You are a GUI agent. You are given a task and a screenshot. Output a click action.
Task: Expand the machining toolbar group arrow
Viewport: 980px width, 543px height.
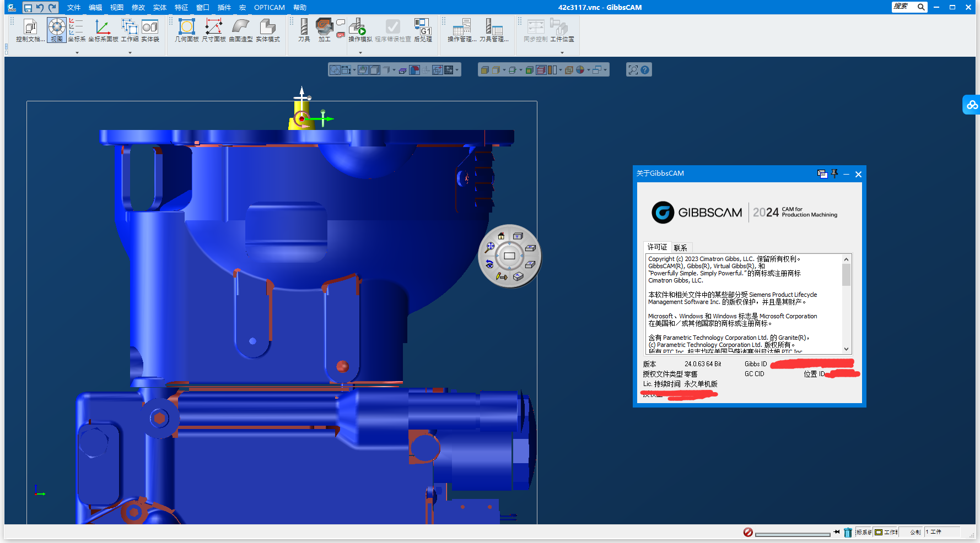click(x=360, y=53)
